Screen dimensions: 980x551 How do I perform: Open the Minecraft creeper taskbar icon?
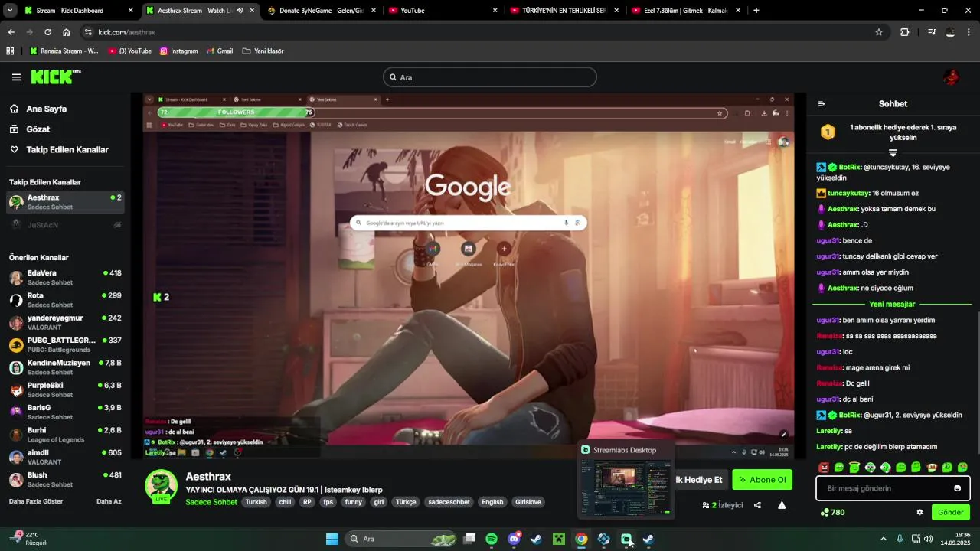click(x=559, y=539)
